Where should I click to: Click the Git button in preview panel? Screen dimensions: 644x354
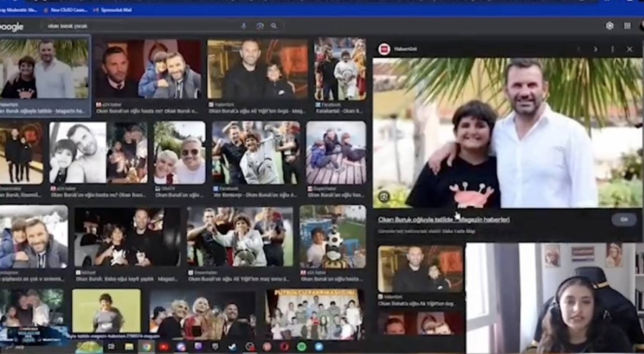coord(623,220)
